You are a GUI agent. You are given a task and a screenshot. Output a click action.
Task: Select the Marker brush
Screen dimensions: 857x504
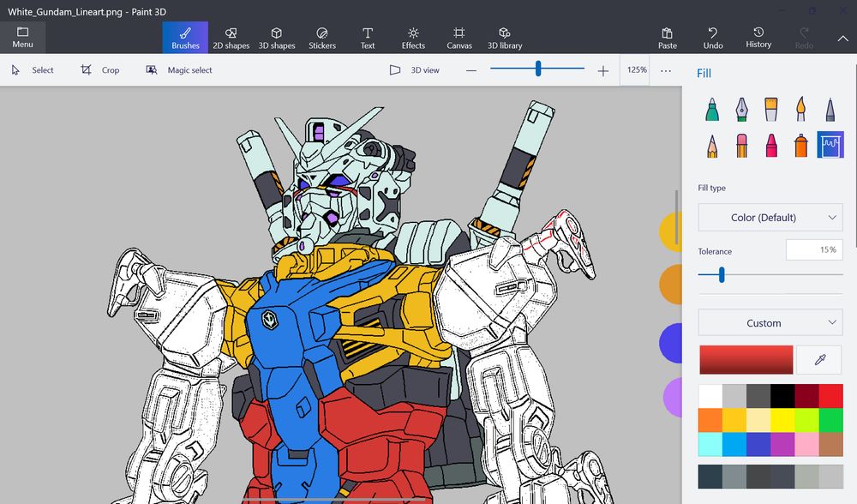(x=711, y=110)
